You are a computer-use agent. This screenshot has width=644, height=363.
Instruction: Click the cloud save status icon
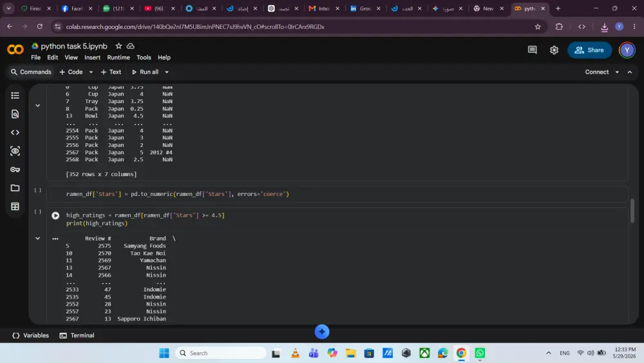131,46
